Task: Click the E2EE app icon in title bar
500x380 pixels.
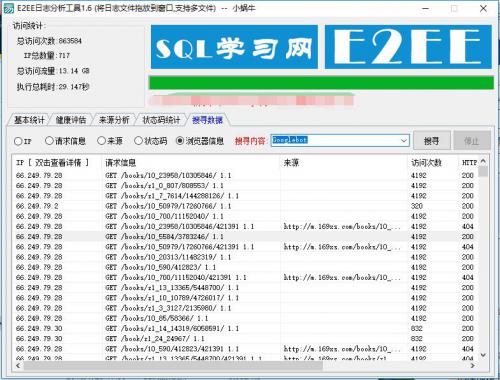Action: [x=8, y=8]
